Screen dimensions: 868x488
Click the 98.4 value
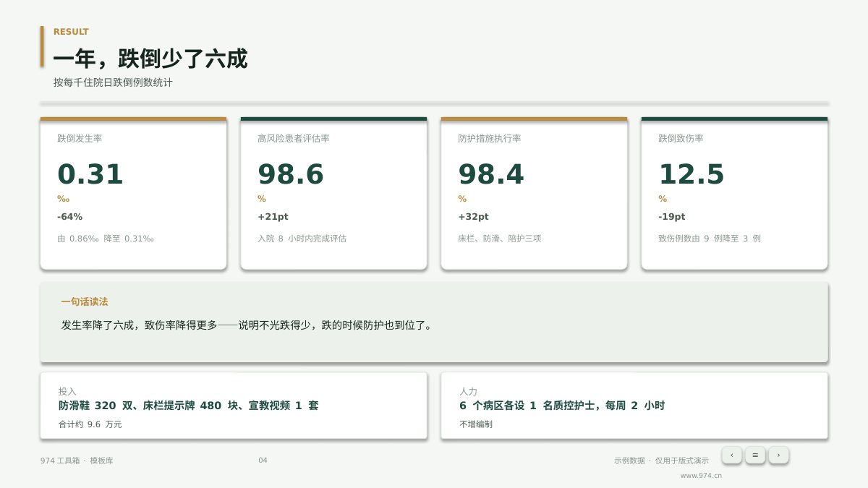(491, 175)
